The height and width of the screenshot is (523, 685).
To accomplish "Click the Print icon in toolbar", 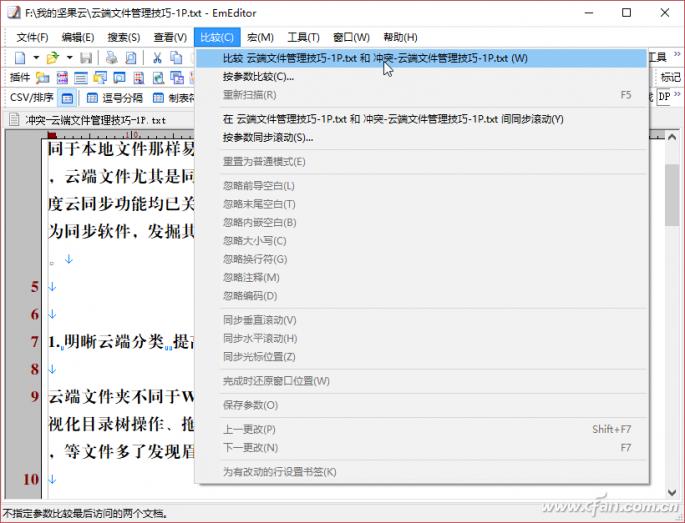I will tap(112, 58).
